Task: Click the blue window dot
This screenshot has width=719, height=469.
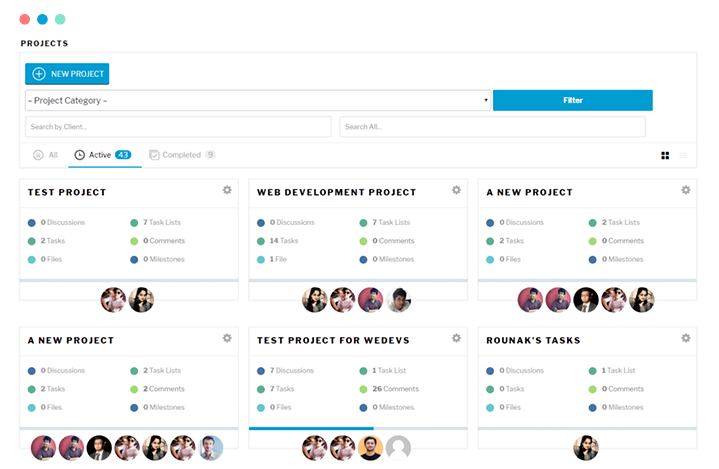Action: pyautogui.click(x=42, y=19)
